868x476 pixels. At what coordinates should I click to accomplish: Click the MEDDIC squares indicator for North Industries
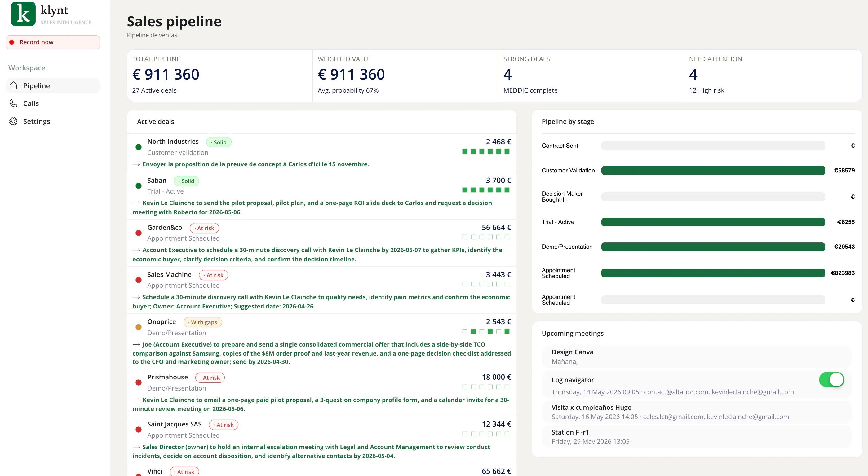[x=486, y=151]
